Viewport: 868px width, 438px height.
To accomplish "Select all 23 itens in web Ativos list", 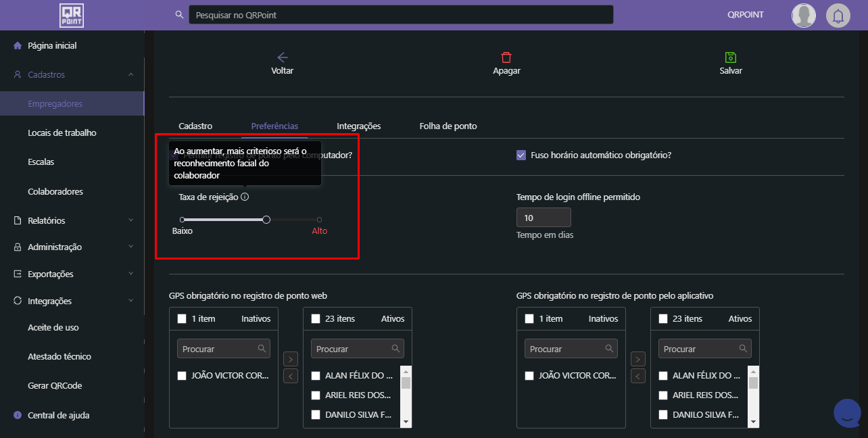I will click(x=316, y=318).
